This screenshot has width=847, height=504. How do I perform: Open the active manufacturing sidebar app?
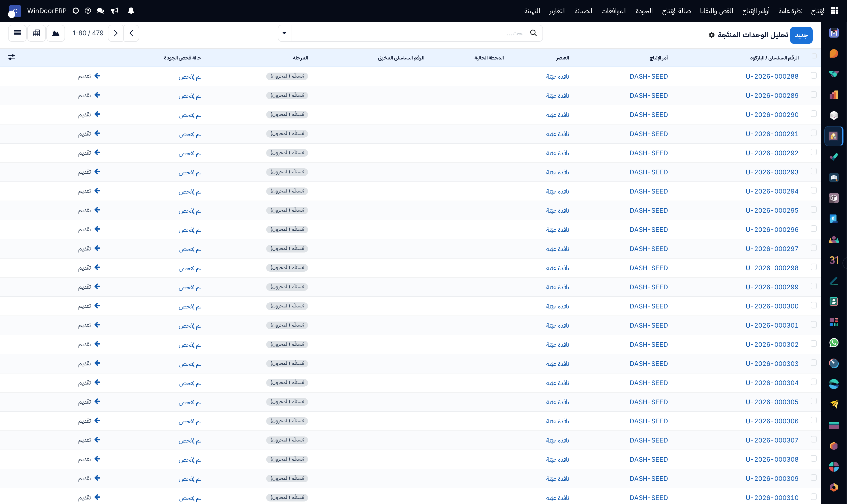click(x=834, y=136)
